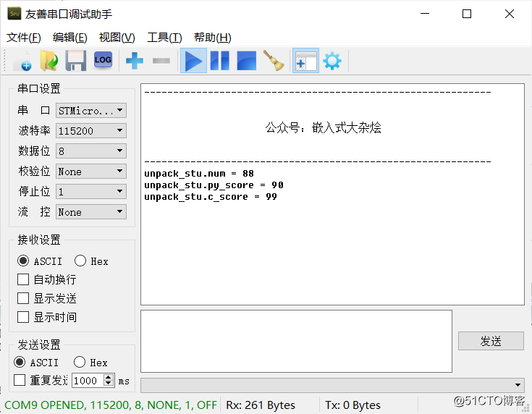
Task: Open the 视图(V) menu
Action: pos(117,38)
